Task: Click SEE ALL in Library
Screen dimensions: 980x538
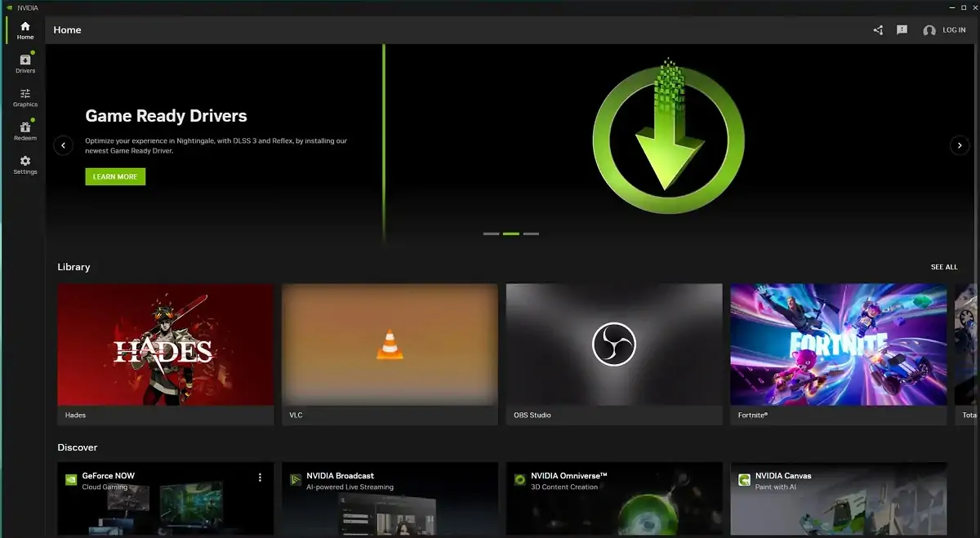Action: (944, 267)
